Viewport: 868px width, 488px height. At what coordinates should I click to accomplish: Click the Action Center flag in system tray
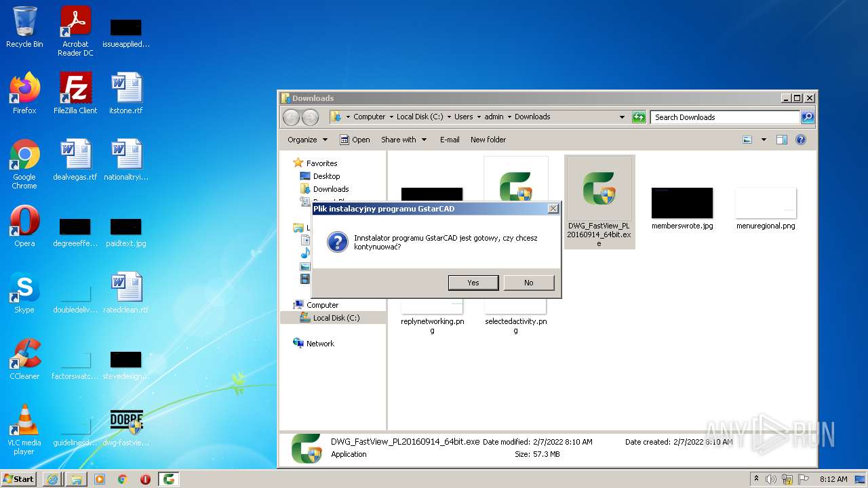coord(804,479)
